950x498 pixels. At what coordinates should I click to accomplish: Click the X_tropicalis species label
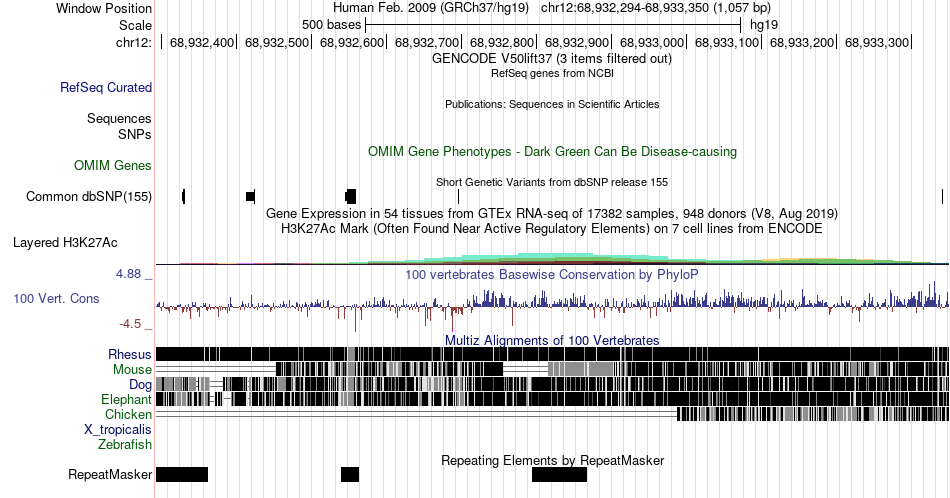(118, 430)
